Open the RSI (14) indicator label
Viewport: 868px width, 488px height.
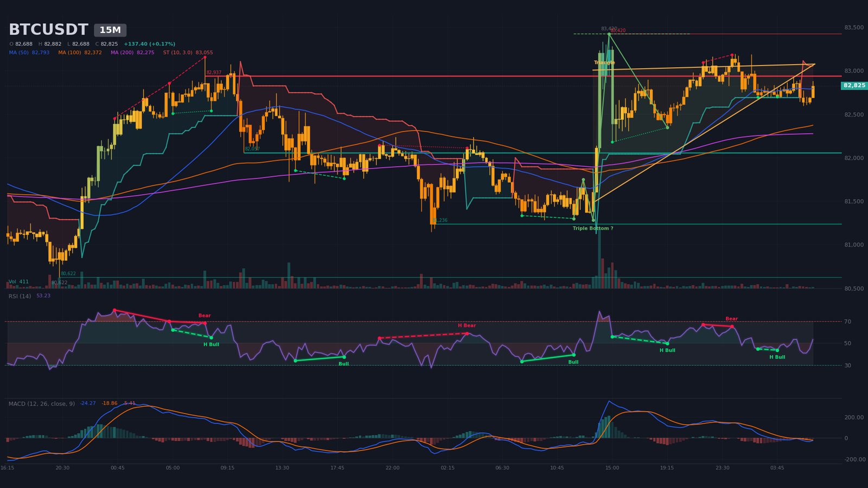[20, 296]
